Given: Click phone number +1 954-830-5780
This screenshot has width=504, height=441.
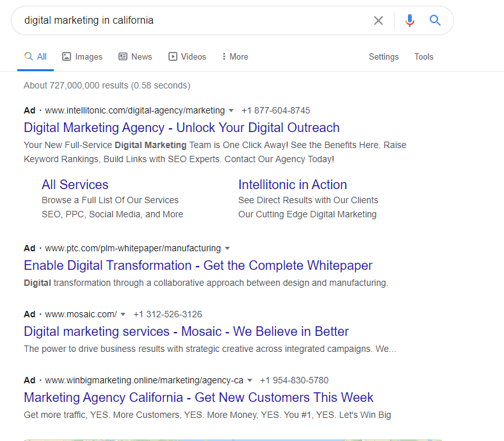Looking at the screenshot, I should pos(294,380).
